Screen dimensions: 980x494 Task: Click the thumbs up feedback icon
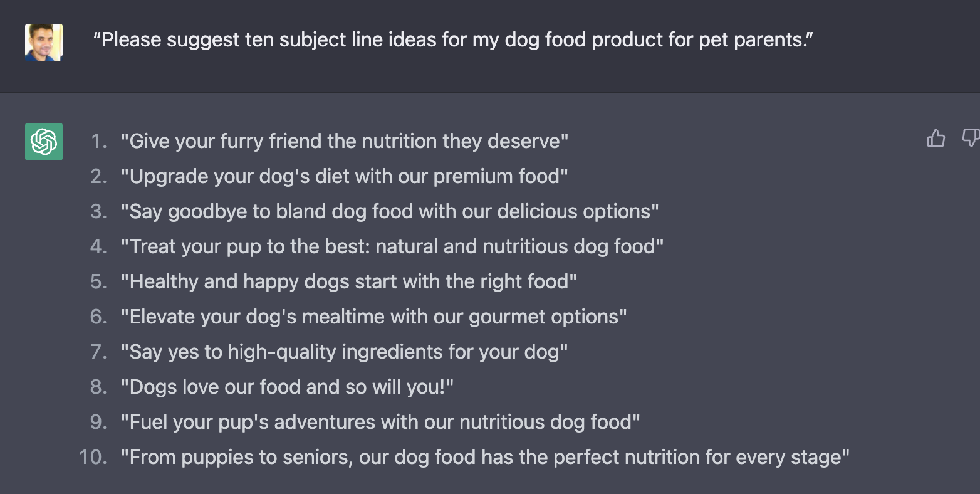[x=936, y=138]
